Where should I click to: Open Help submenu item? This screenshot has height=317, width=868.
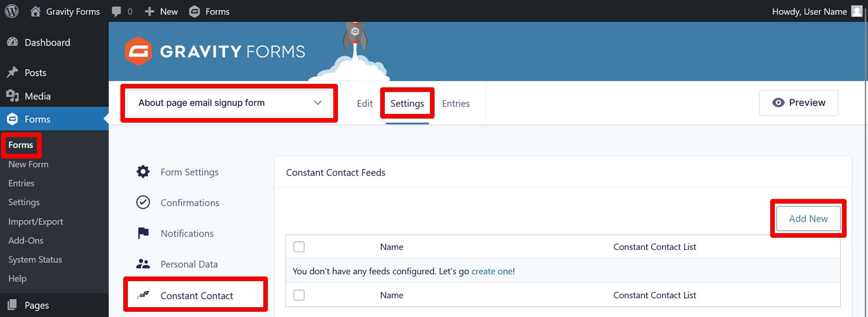click(17, 279)
